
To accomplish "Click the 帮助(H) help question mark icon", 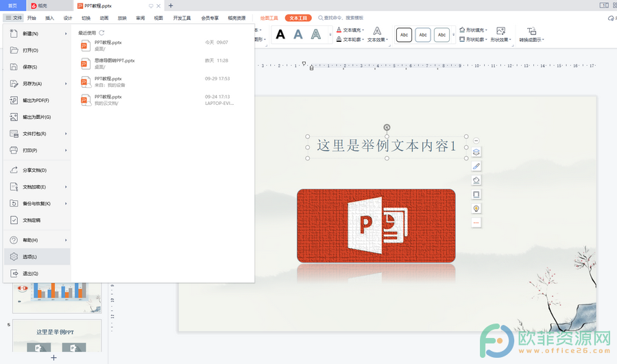I will pyautogui.click(x=14, y=240).
